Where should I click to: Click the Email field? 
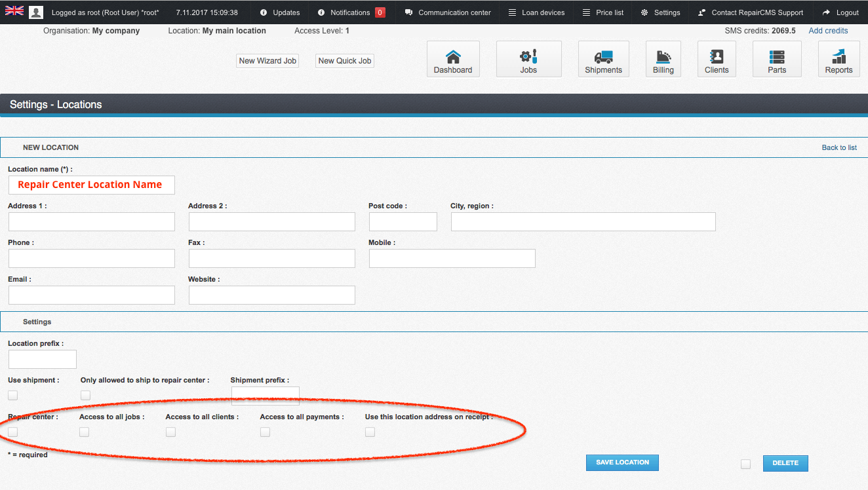(92, 295)
